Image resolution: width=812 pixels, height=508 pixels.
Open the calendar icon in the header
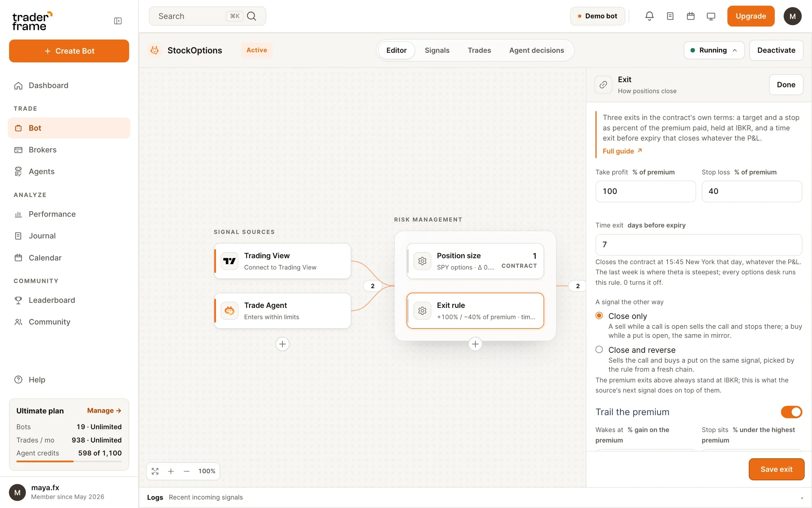pos(691,16)
